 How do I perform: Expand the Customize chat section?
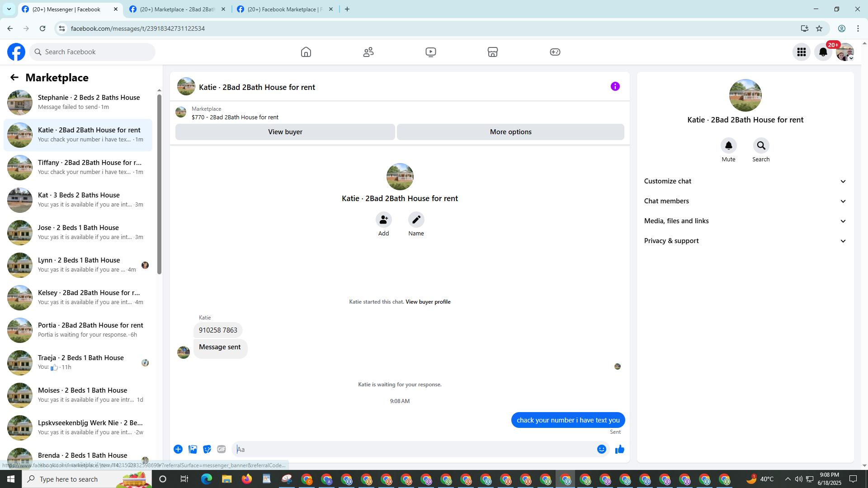click(x=745, y=181)
